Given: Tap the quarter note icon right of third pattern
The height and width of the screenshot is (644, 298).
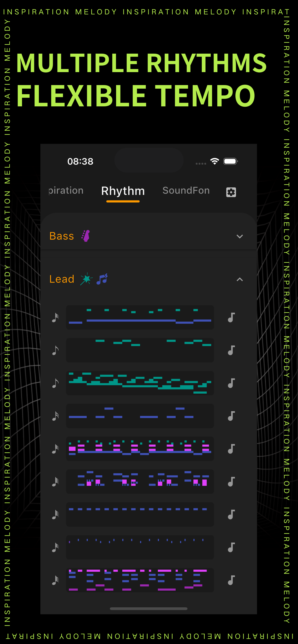Looking at the screenshot, I should (231, 383).
